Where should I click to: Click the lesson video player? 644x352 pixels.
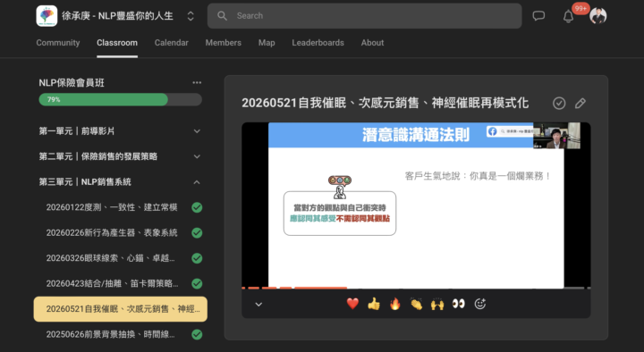tap(416, 205)
